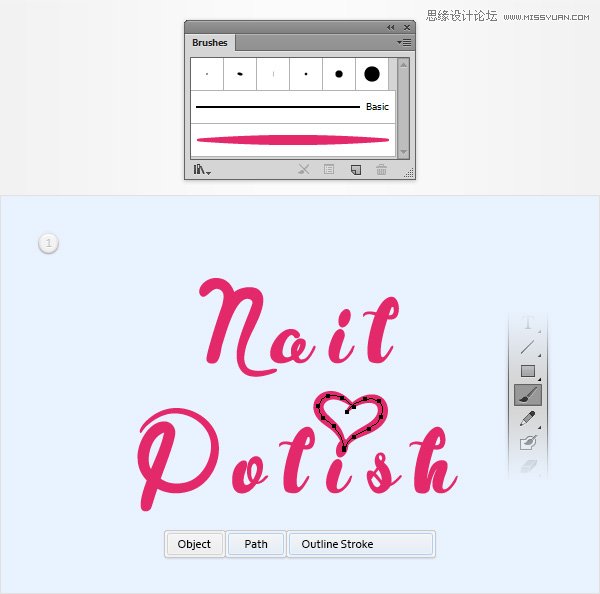600x594 pixels.
Task: Open the Brush Libraries menu
Action: (x=202, y=170)
